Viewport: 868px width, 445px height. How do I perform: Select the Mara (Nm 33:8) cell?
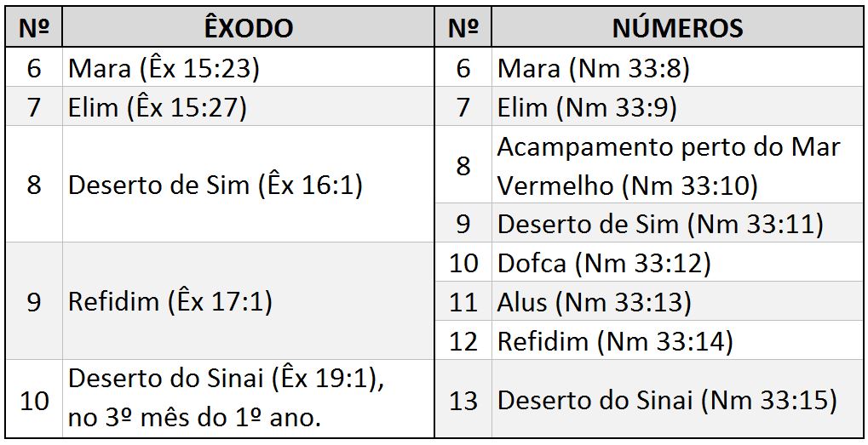tap(594, 68)
